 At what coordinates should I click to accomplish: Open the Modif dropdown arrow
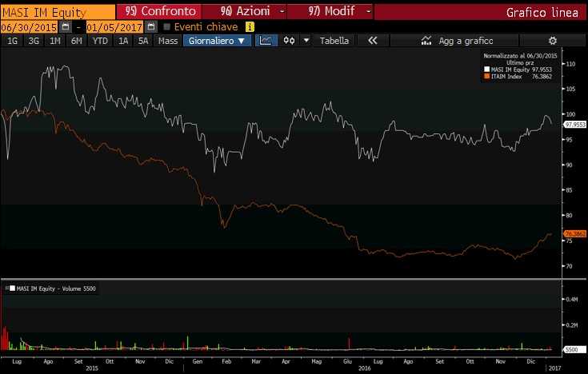tap(368, 11)
